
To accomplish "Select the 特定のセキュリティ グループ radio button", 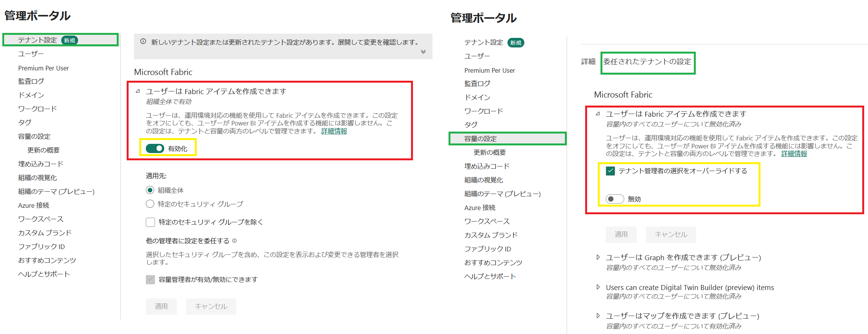I will [x=150, y=204].
